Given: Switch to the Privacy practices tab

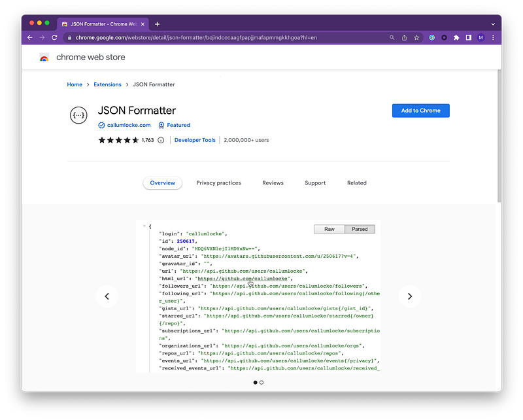Looking at the screenshot, I should [218, 183].
